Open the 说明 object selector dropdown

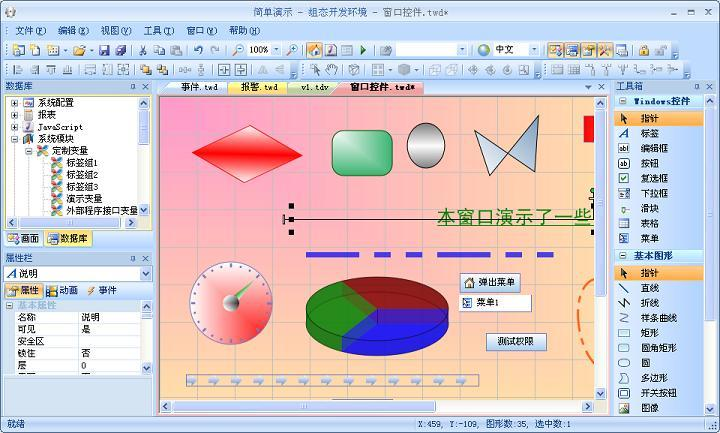pos(146,274)
